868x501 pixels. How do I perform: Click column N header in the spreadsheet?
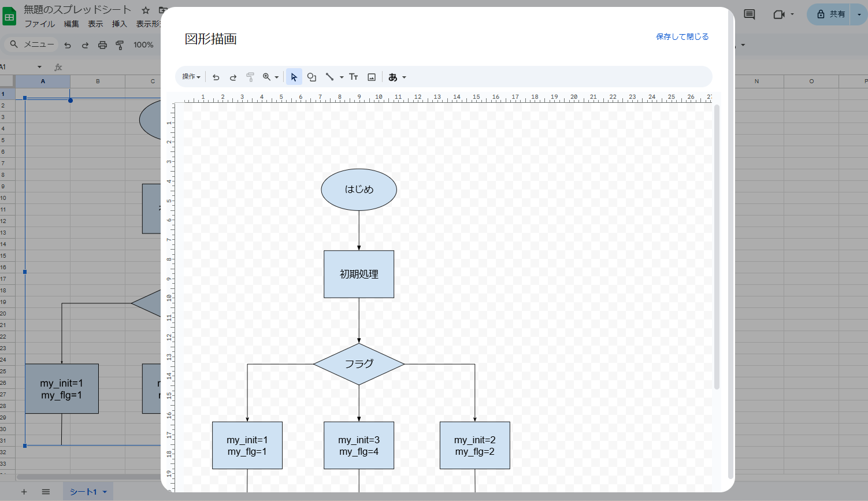(756, 81)
